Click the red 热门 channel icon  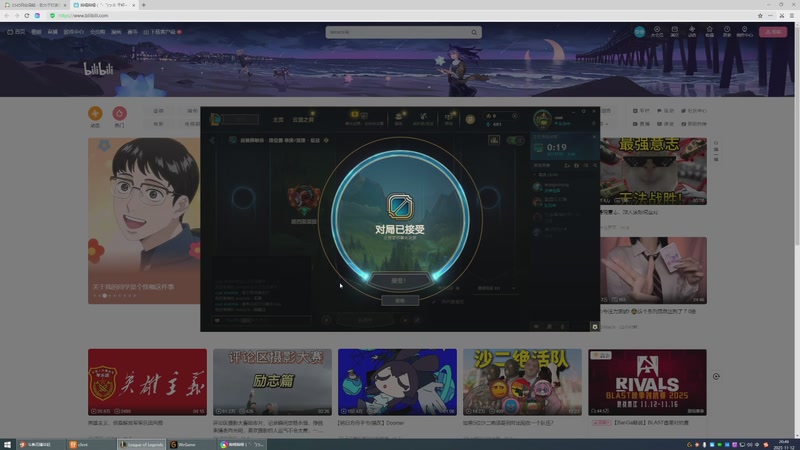click(x=119, y=113)
